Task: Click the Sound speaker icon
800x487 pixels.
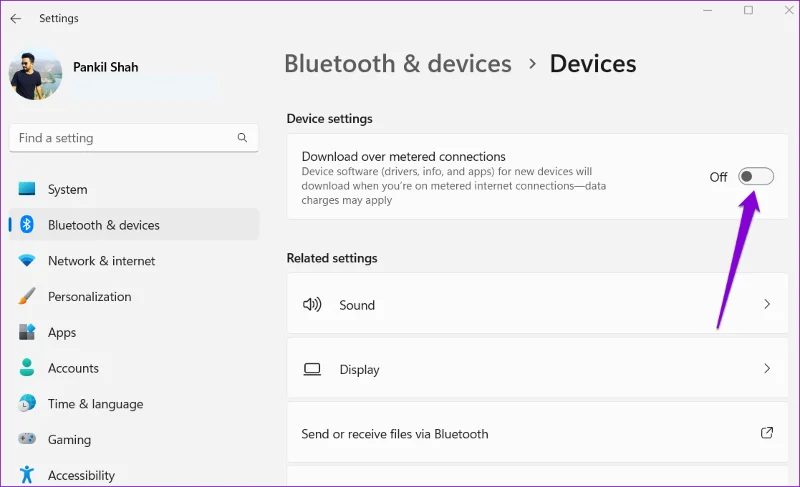Action: (312, 305)
